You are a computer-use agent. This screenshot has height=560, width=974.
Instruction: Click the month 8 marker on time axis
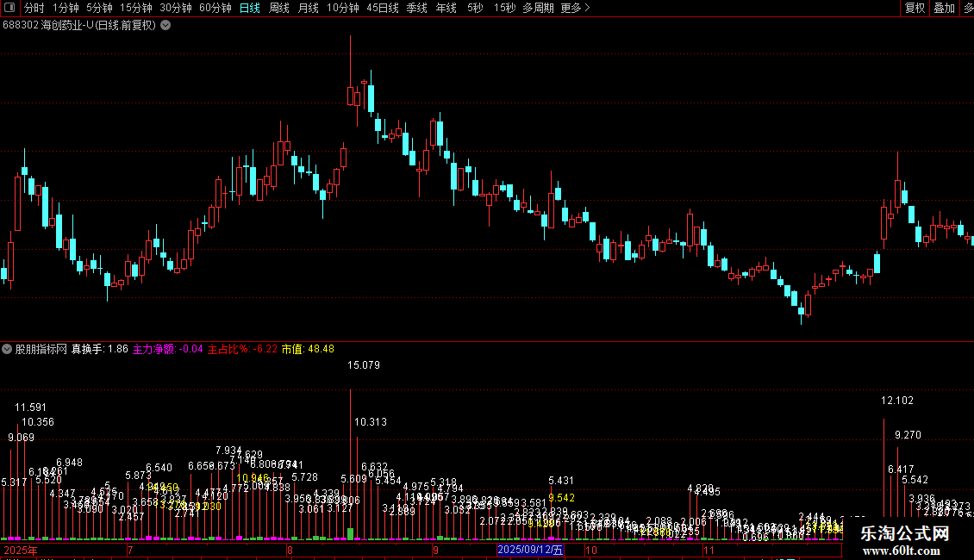coord(290,550)
